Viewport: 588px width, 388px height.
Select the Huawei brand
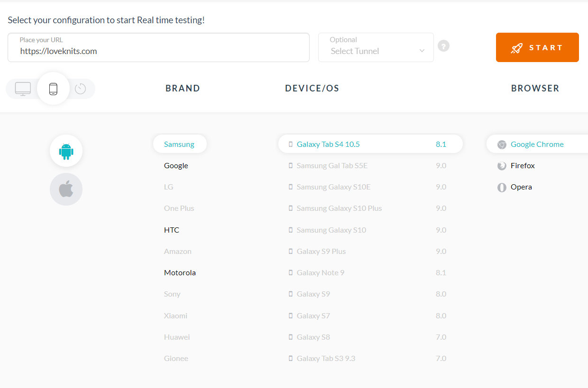pyautogui.click(x=177, y=337)
